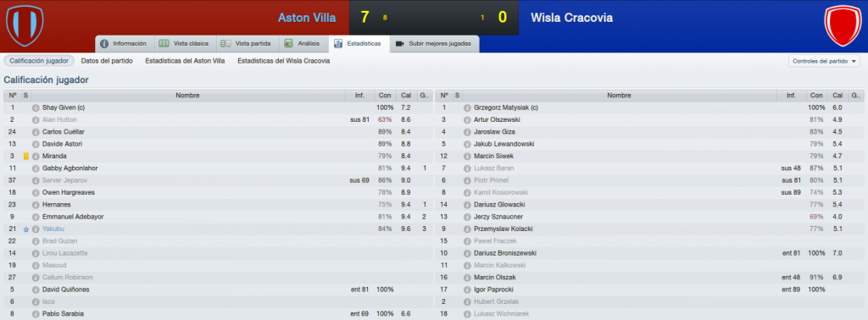
Task: Open the Controles del partido dropdown
Action: (x=824, y=61)
